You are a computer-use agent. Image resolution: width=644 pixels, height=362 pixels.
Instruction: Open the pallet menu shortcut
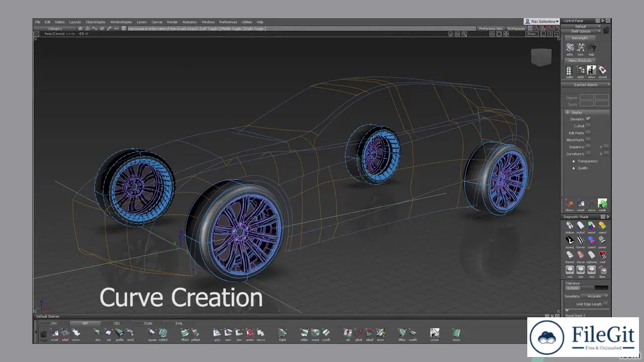tap(570, 71)
